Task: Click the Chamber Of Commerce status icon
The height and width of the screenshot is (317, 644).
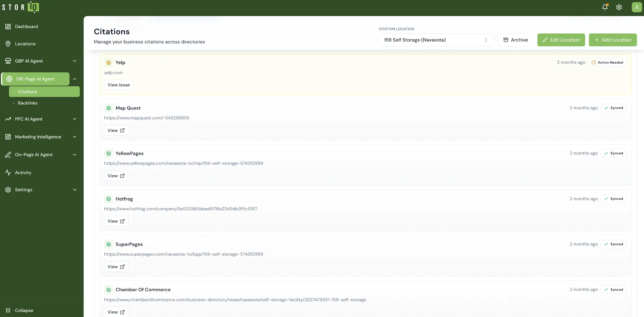Action: point(108,290)
